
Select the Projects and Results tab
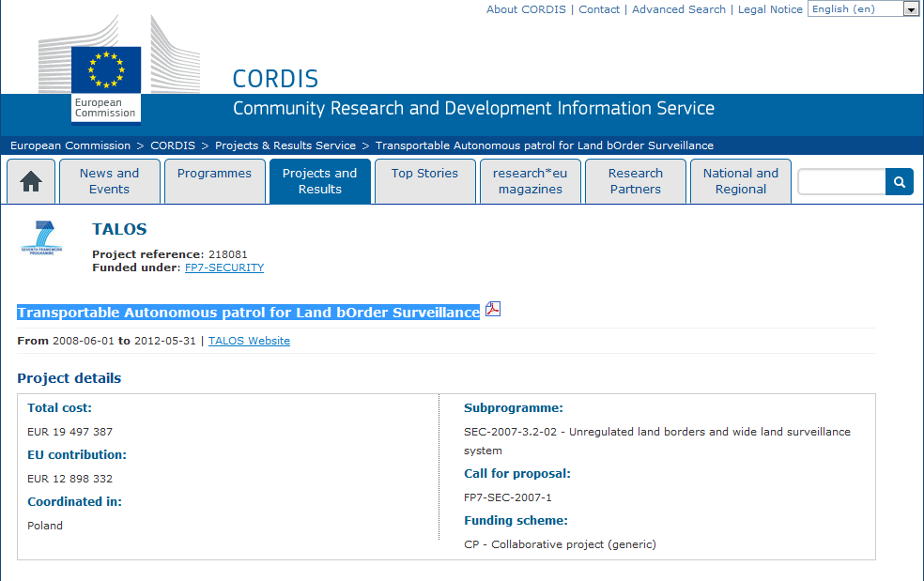point(320,181)
